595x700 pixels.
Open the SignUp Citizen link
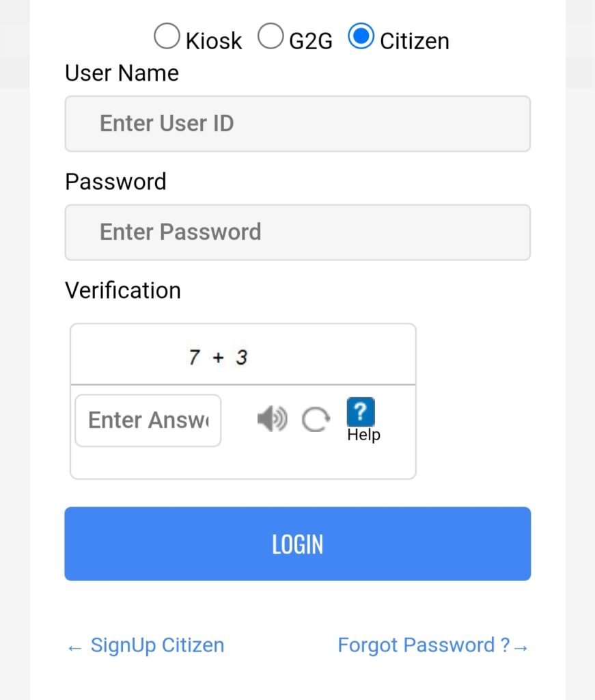pyautogui.click(x=156, y=645)
